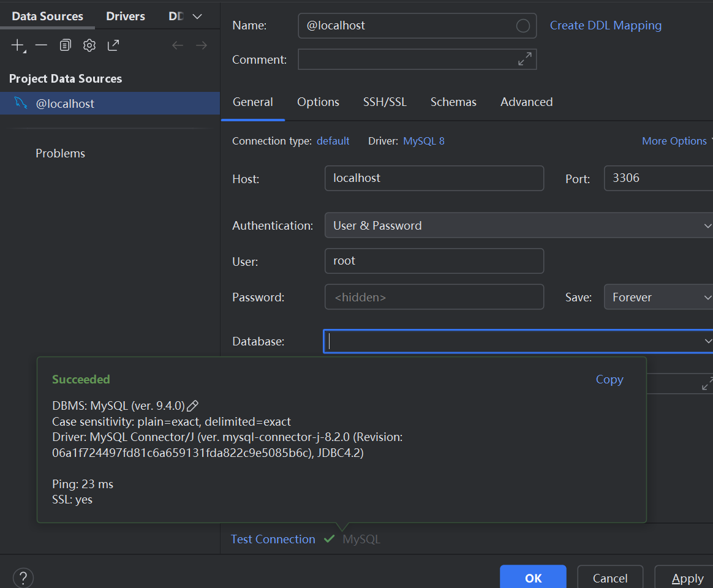Click the pencil icon next to DBMS version
713x588 pixels.
tap(192, 405)
